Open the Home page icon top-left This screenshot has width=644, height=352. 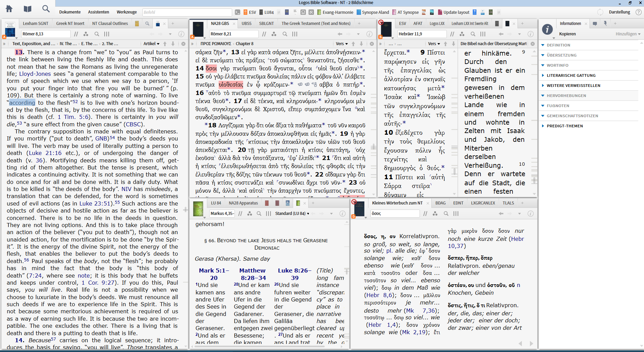[x=9, y=9]
